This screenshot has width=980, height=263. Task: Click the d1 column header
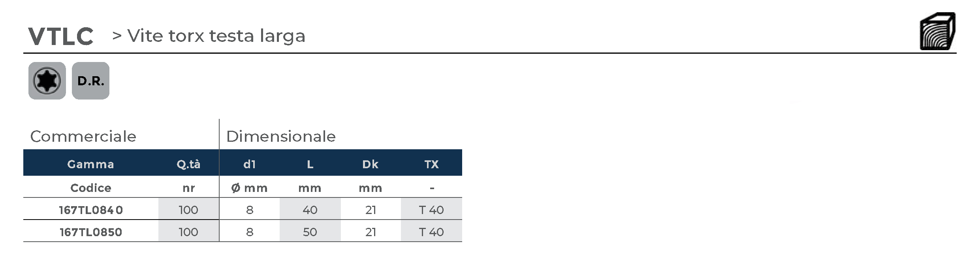249,164
